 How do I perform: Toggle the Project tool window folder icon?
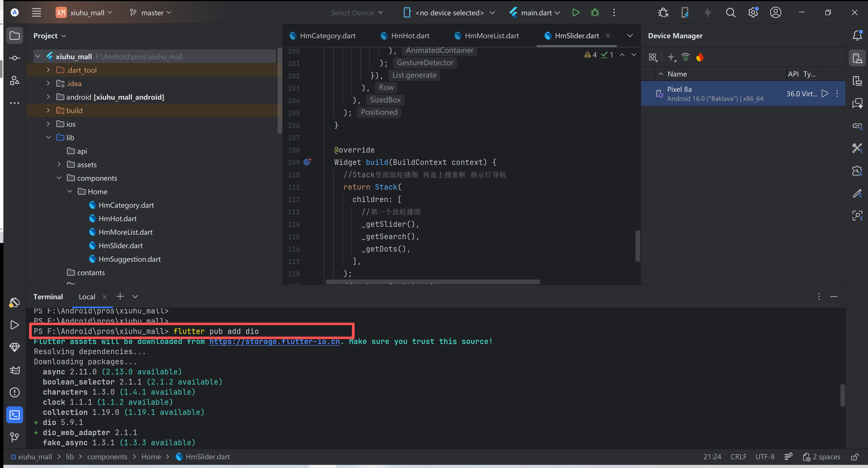point(14,35)
